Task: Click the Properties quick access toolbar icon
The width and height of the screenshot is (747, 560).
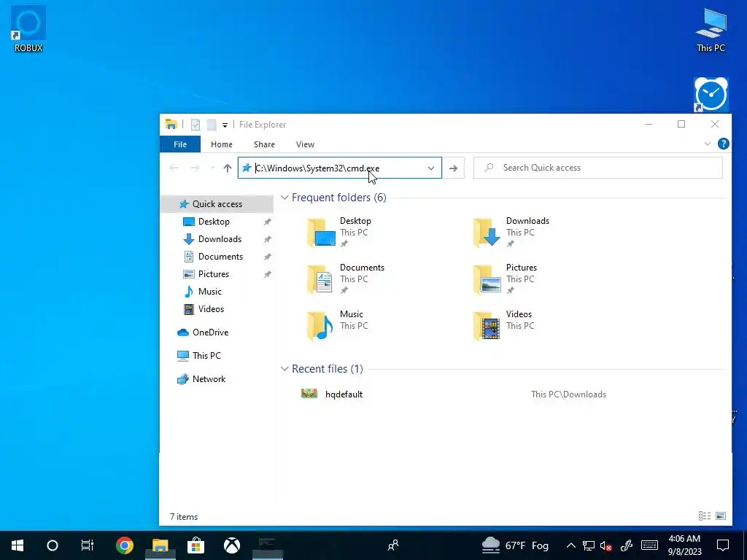Action: (196, 125)
